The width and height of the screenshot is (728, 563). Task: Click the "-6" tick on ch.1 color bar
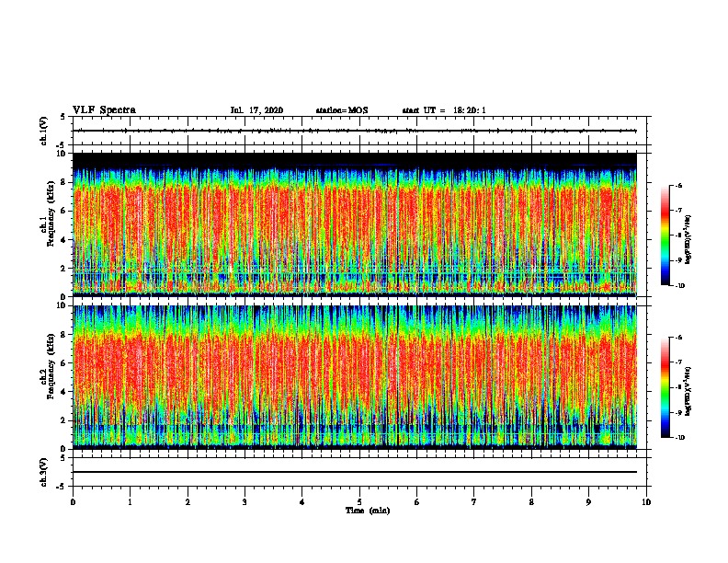tap(678, 186)
